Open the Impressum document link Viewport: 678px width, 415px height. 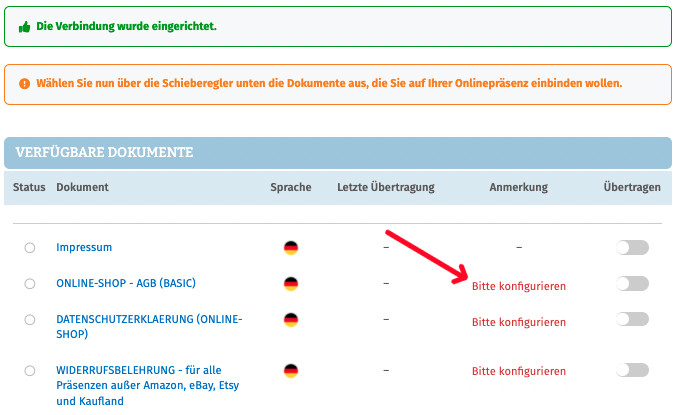tap(84, 247)
